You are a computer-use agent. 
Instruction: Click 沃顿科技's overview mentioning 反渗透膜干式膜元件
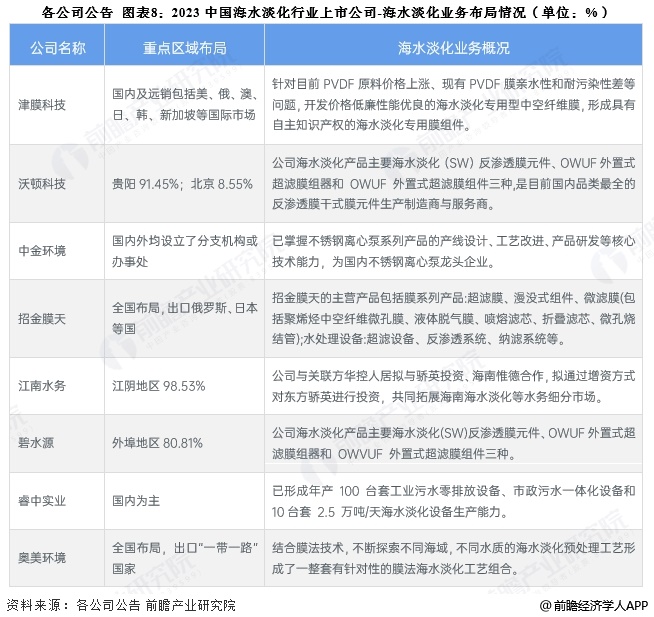453,184
